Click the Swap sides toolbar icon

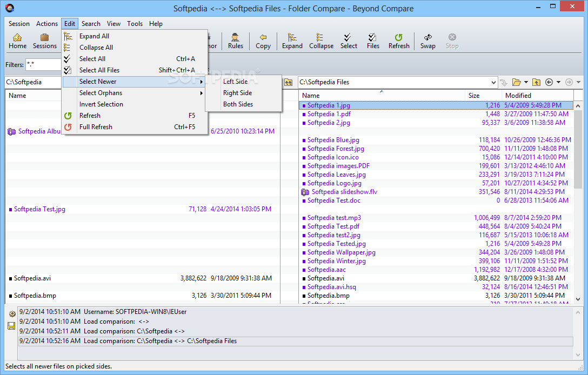(x=427, y=41)
